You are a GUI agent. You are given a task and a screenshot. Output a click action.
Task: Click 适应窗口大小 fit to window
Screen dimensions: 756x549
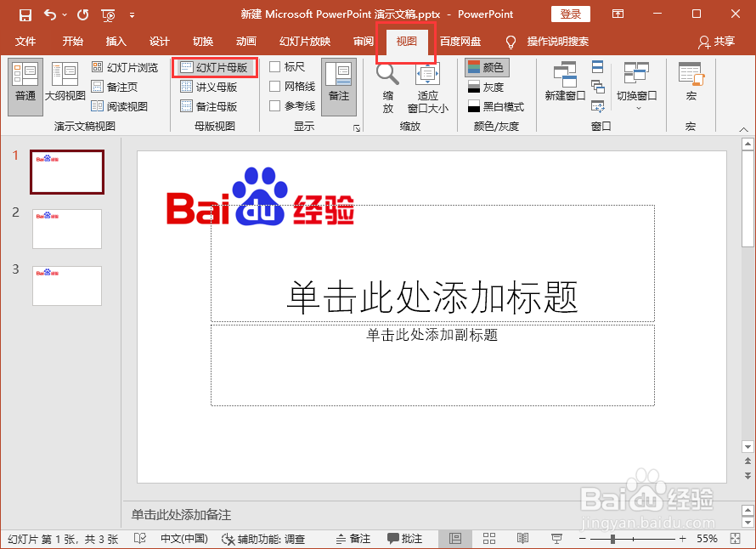coord(427,88)
